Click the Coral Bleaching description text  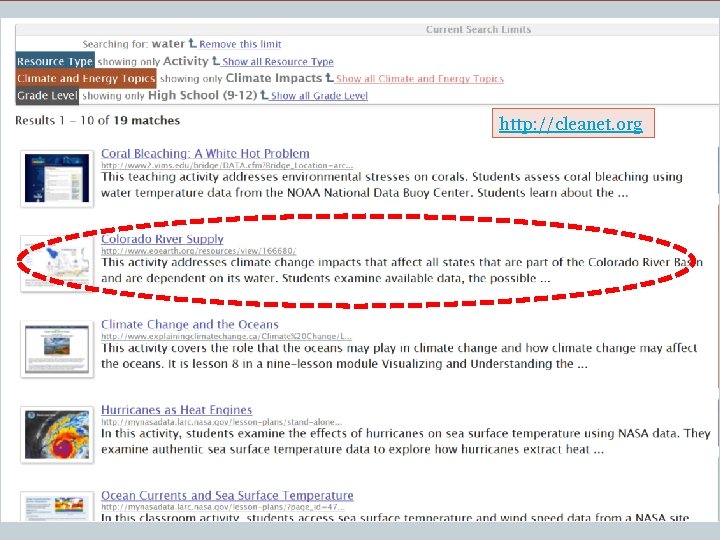click(x=392, y=185)
